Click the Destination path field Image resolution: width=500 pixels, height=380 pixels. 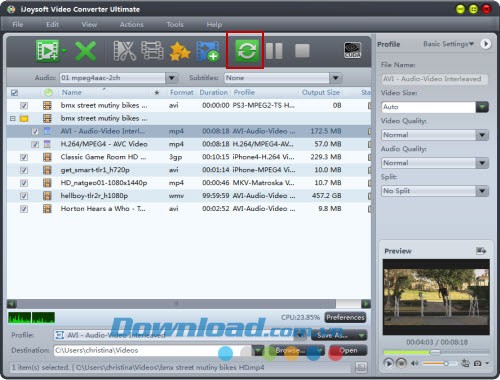pos(153,350)
